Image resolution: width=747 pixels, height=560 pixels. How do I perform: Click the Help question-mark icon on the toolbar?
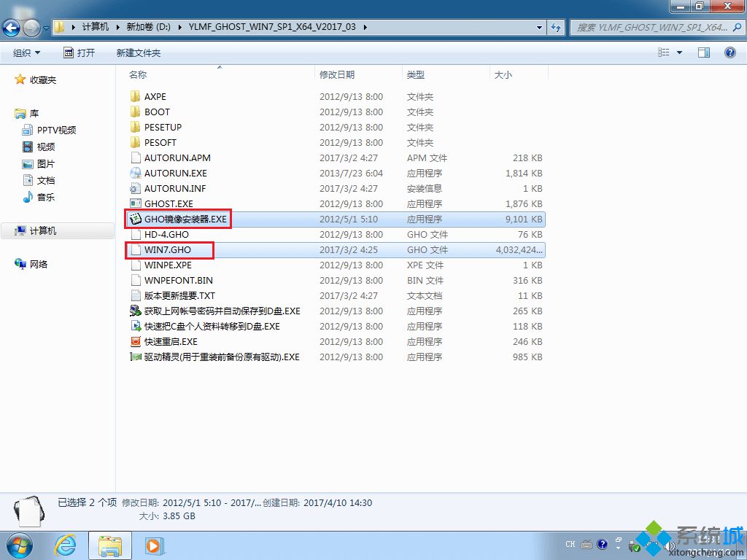point(729,52)
